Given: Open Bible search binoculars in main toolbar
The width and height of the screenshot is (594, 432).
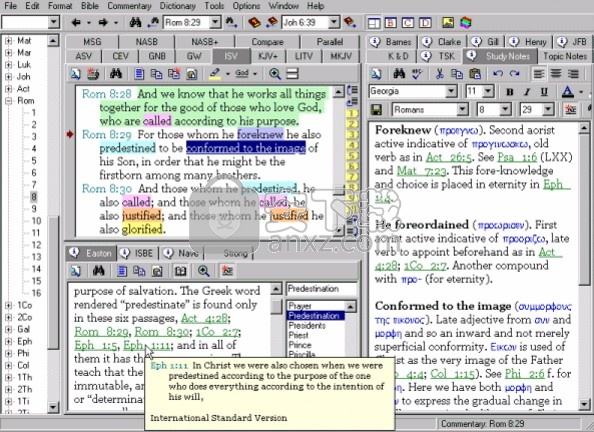Looking at the screenshot, I should coord(135,22).
